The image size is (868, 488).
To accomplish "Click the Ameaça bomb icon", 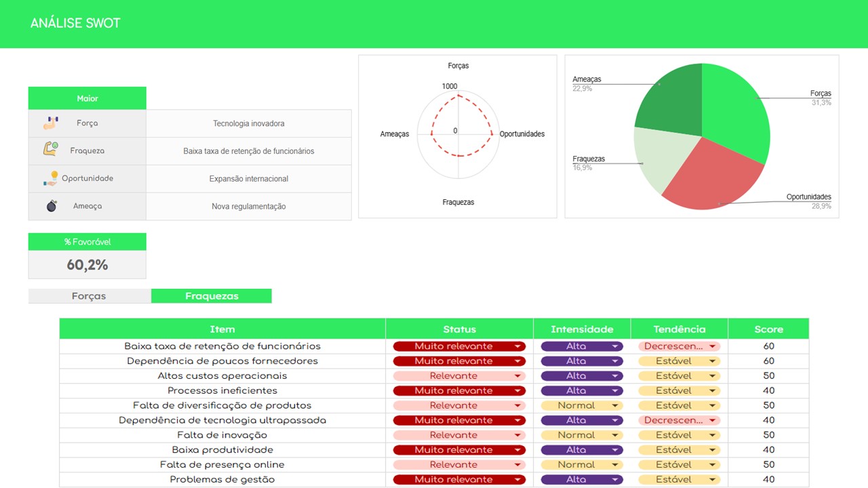I will click(x=52, y=206).
